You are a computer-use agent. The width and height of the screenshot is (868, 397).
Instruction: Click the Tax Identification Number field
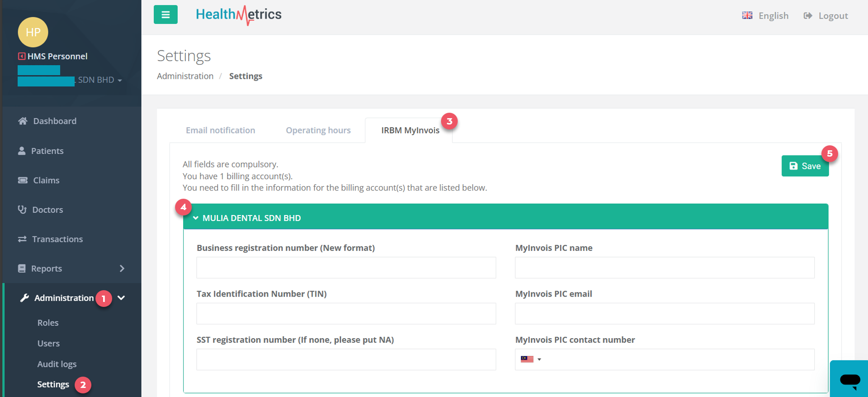point(346,314)
